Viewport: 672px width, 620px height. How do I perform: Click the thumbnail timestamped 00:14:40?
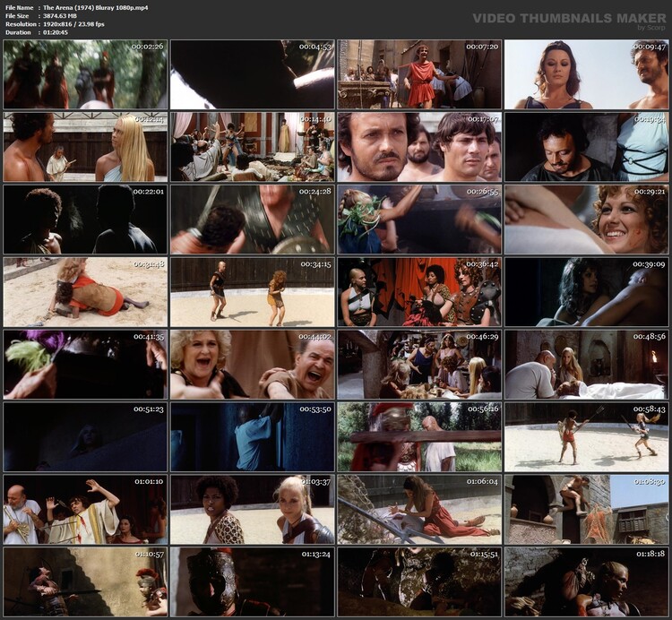click(252, 147)
